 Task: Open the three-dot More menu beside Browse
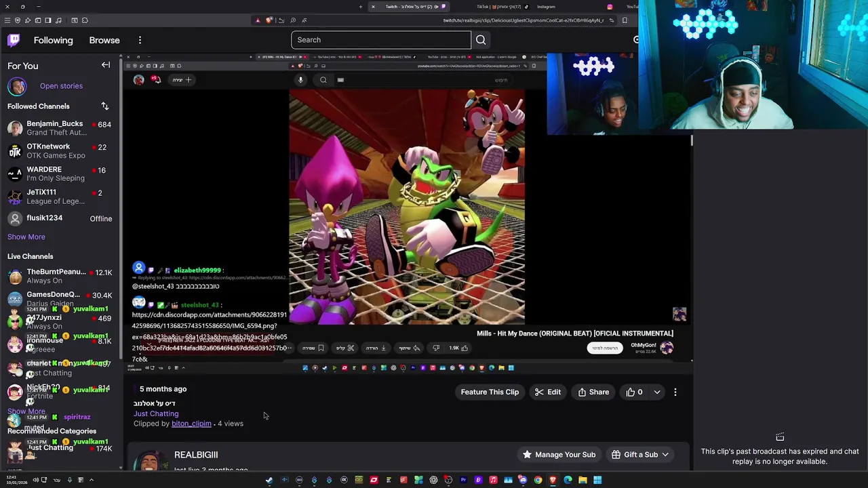click(x=140, y=40)
